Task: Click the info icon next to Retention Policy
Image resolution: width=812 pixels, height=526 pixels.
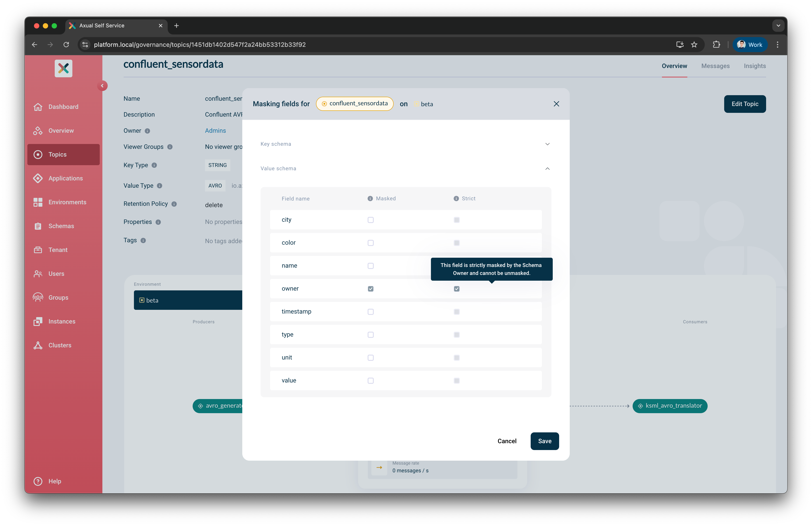Action: 174,204
